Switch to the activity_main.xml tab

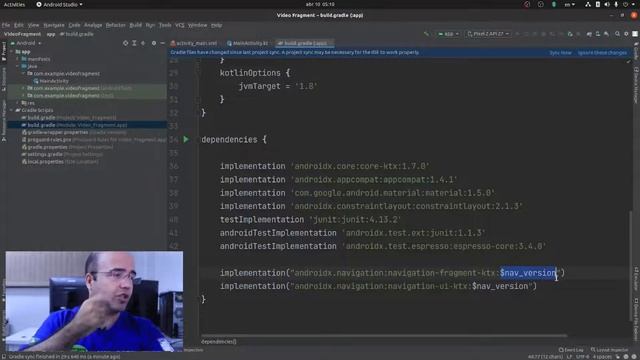pyautogui.click(x=195, y=43)
